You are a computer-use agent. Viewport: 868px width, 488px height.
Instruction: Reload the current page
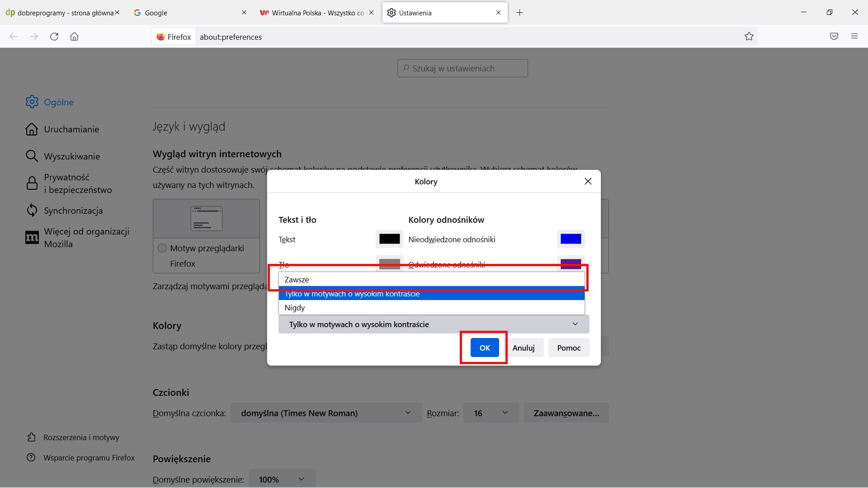[54, 37]
